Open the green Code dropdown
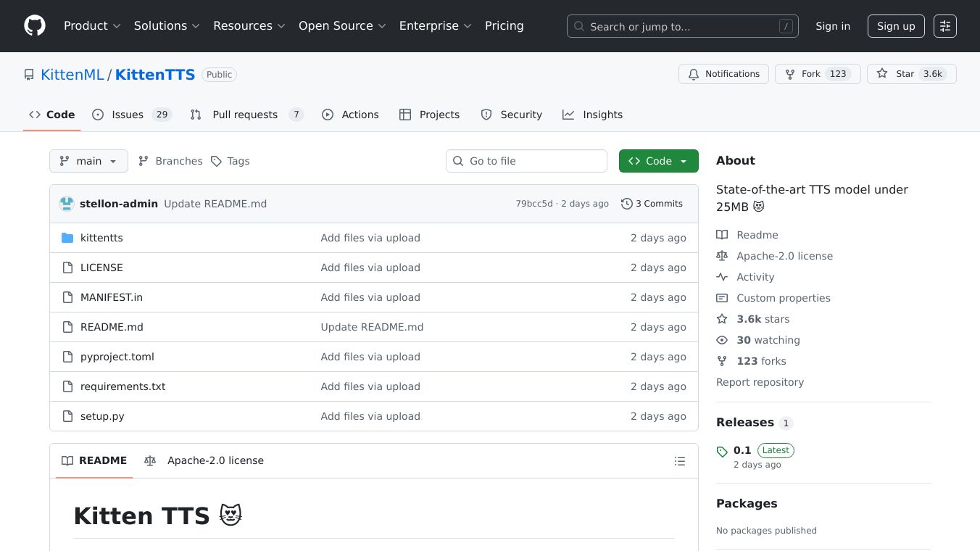 658,161
